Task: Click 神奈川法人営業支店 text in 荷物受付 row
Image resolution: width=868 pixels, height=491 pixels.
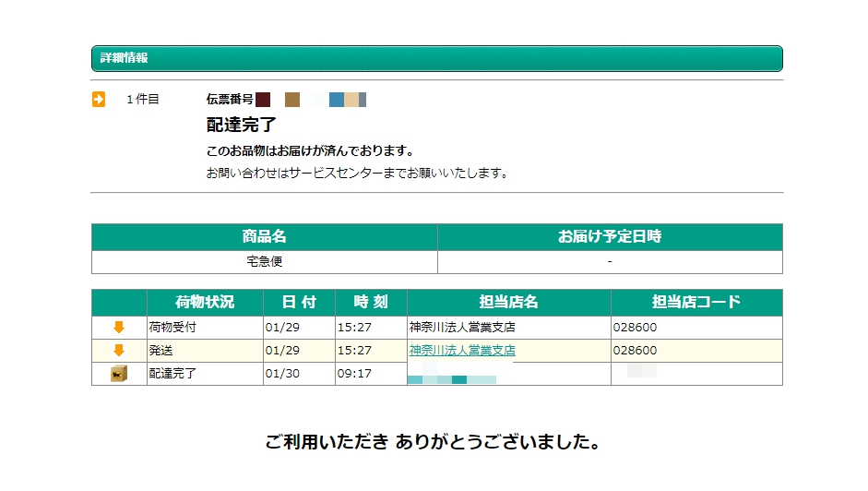Action: point(462,328)
